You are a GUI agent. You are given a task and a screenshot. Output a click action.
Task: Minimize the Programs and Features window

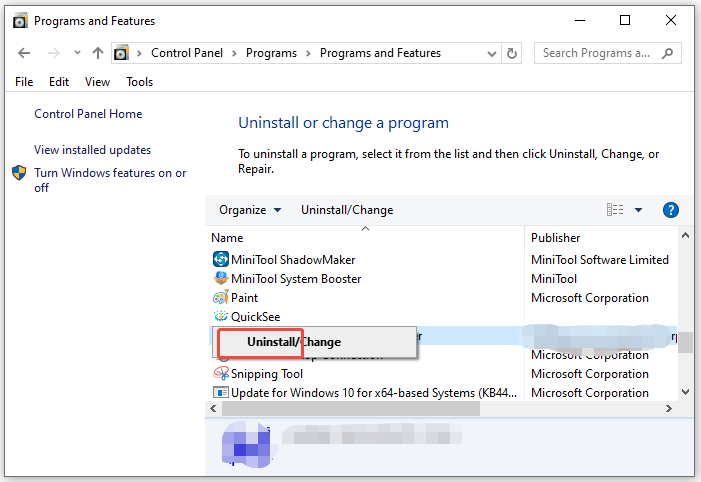[580, 20]
